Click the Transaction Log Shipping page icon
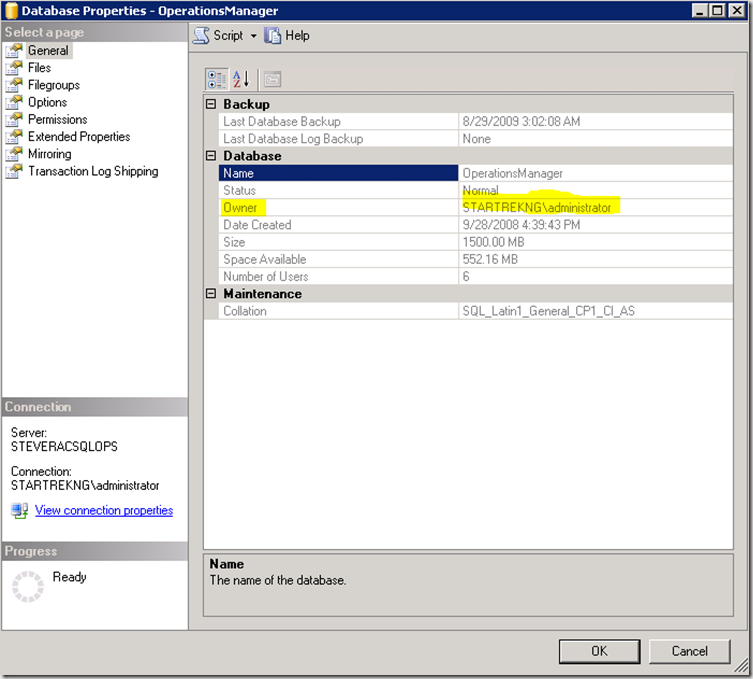 (x=14, y=171)
